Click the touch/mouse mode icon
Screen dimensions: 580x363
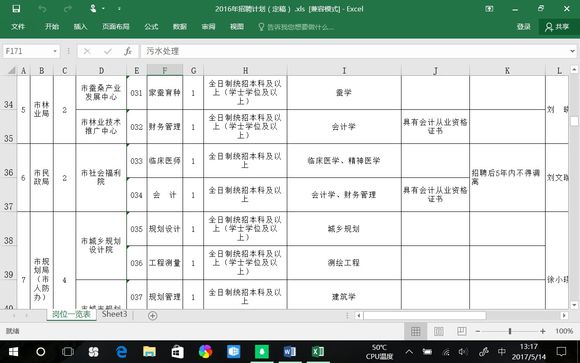93,8
